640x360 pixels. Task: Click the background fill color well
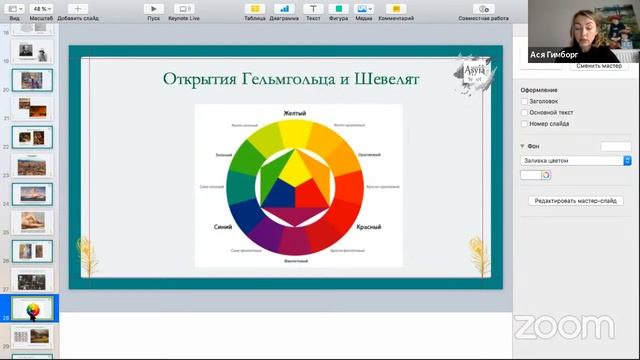531,175
